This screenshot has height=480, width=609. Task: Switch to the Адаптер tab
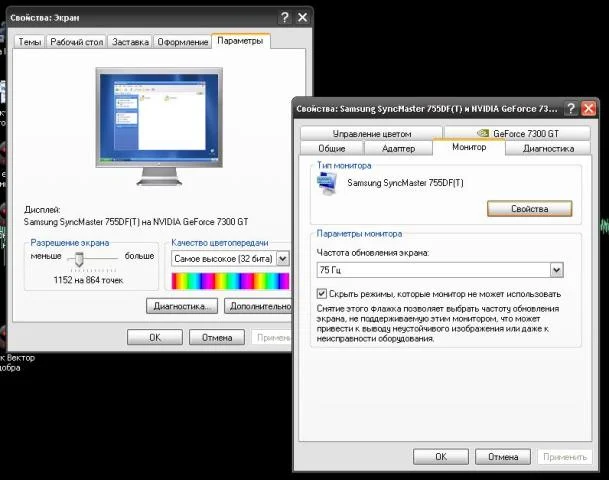pyautogui.click(x=398, y=148)
